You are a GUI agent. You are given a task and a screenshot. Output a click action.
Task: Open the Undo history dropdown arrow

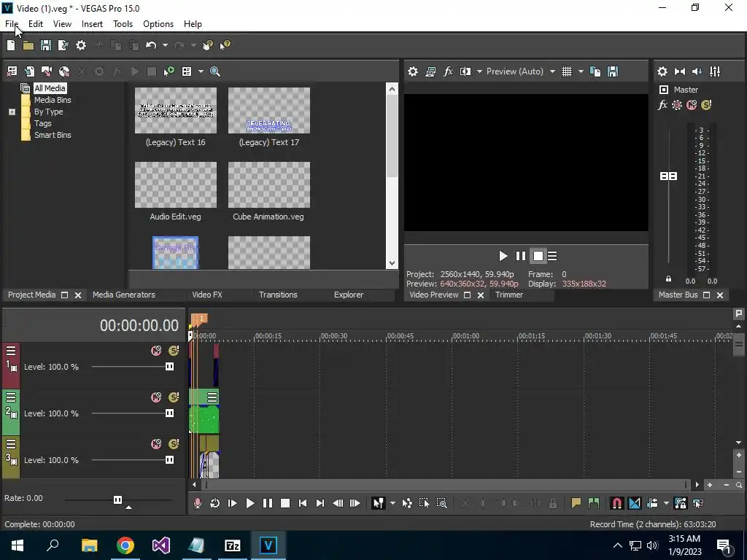click(165, 45)
